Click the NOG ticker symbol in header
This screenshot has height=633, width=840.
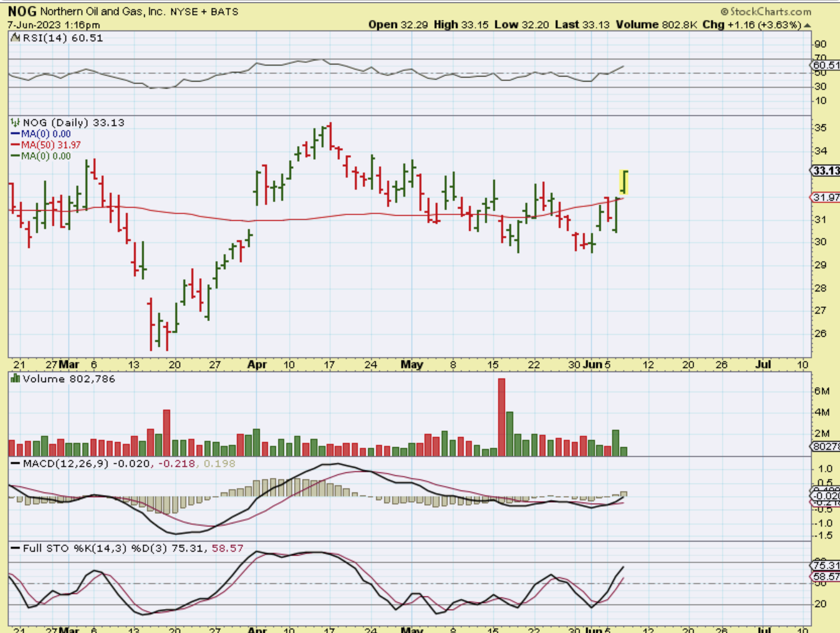(x=22, y=11)
